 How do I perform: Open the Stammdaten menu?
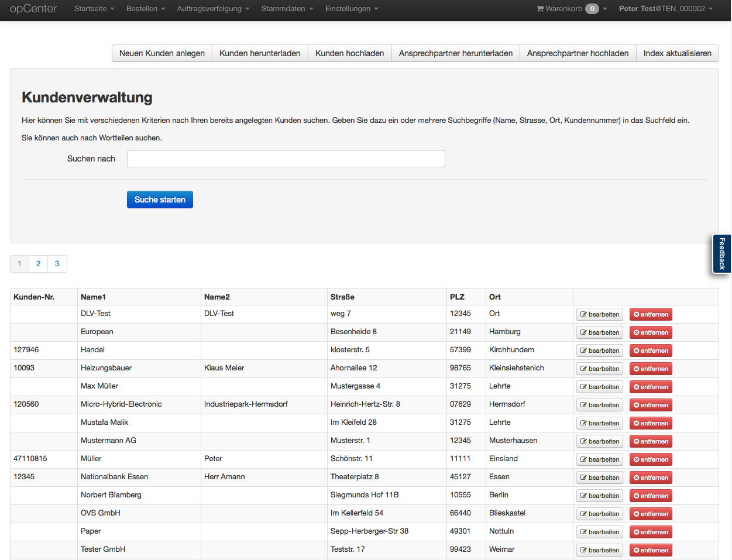[287, 9]
